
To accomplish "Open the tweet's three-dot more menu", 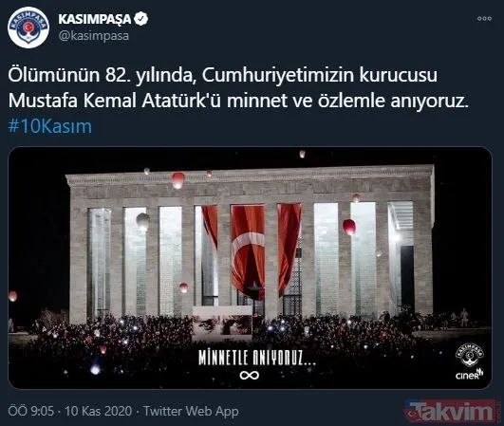I will pyautogui.click(x=484, y=19).
